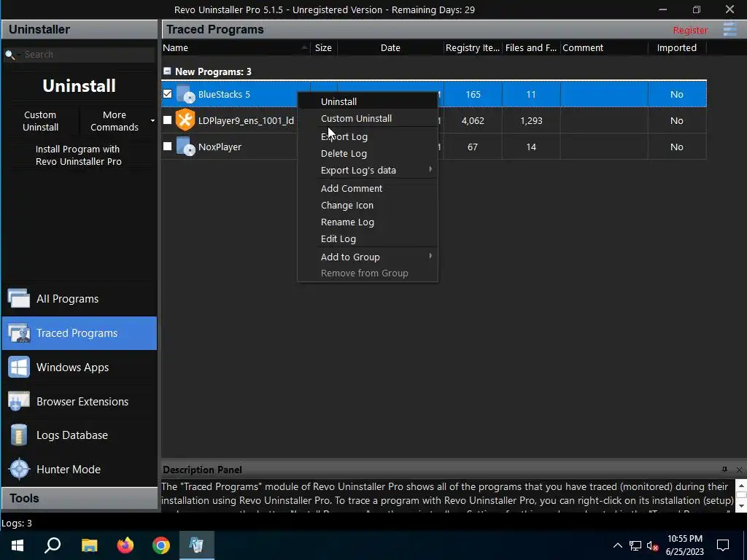Click Custom Uninstall sidebar button

[x=41, y=121]
